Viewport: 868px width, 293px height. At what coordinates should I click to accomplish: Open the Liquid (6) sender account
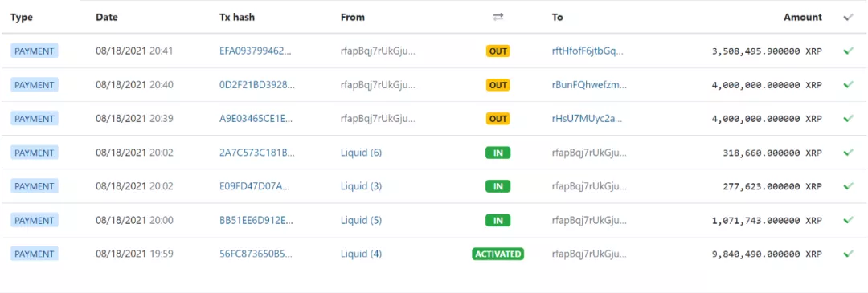click(361, 153)
